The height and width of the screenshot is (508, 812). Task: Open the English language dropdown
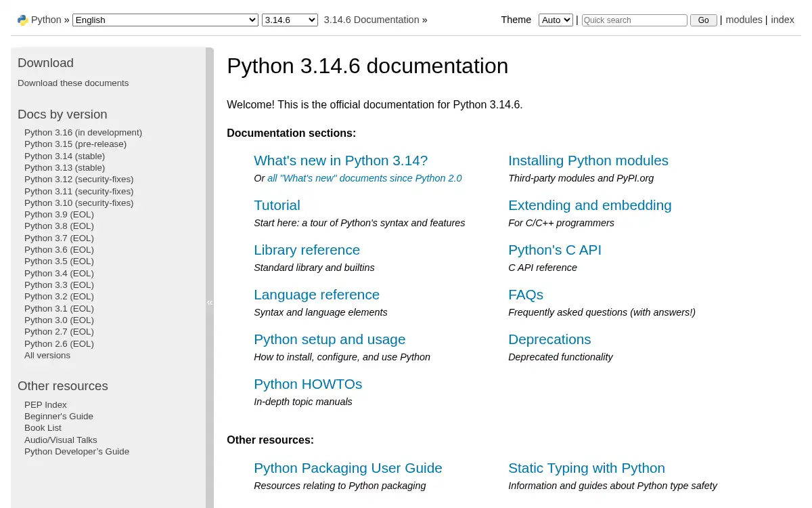165,20
